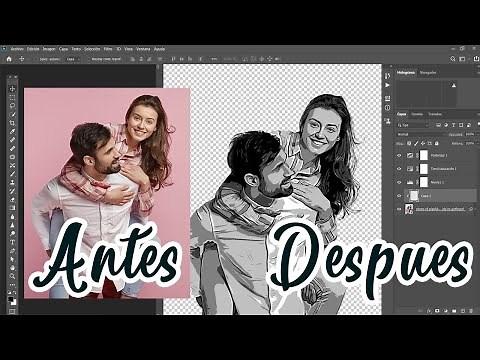480x360 pixels.
Task: Select the Niveles 1 layer name
Action: pos(437,182)
